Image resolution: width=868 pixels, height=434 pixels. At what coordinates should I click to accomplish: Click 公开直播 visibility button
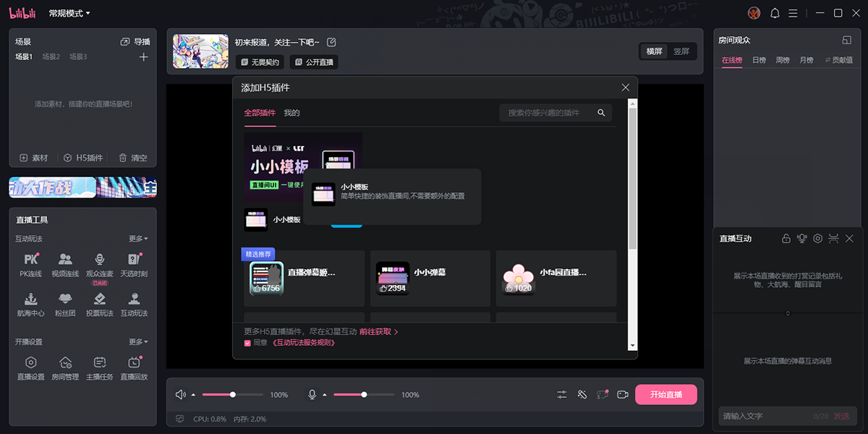click(x=313, y=62)
